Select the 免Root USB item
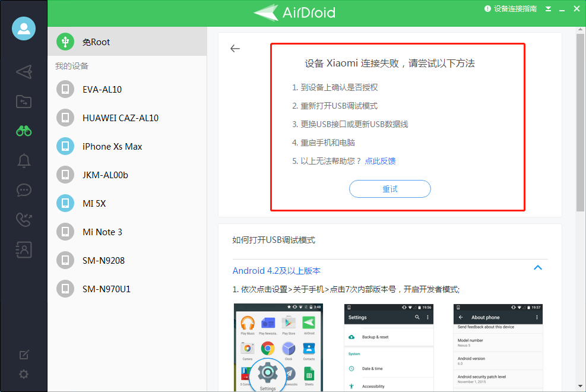The width and height of the screenshot is (586, 392). [x=127, y=42]
